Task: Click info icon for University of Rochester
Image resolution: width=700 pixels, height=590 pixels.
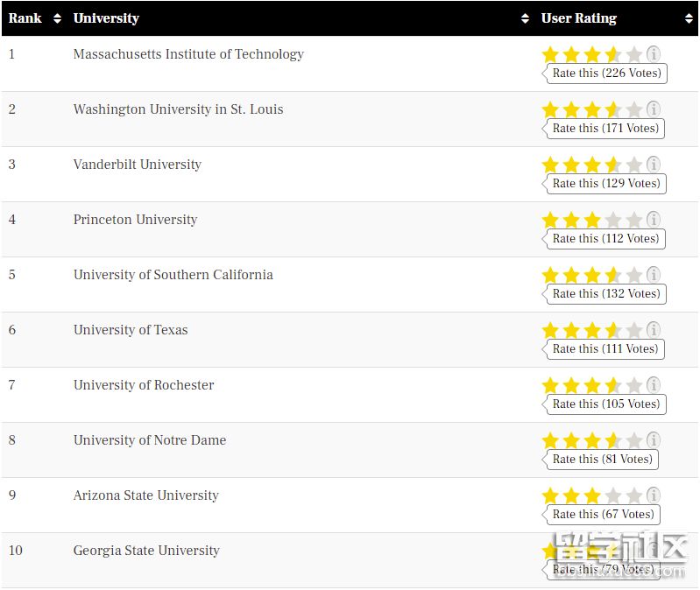Action: pos(654,385)
